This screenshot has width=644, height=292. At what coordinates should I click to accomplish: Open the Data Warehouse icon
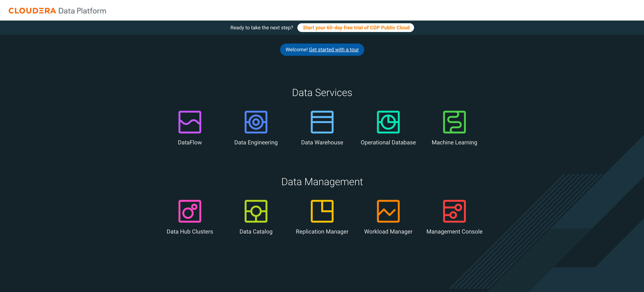[x=322, y=122]
